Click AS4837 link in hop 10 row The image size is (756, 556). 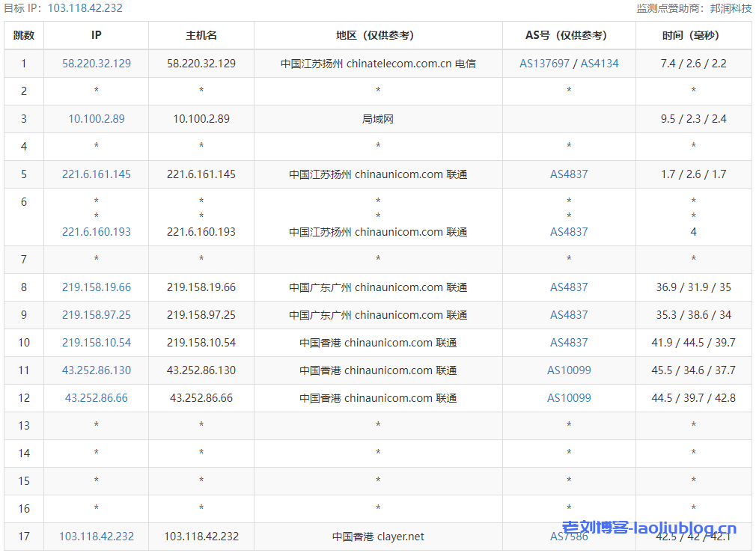coord(569,343)
